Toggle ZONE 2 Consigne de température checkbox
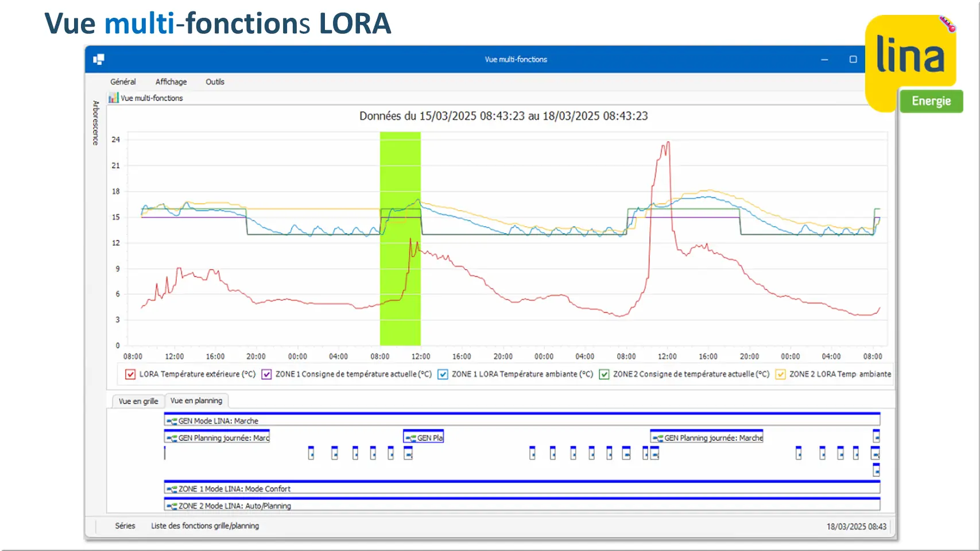 pos(604,374)
